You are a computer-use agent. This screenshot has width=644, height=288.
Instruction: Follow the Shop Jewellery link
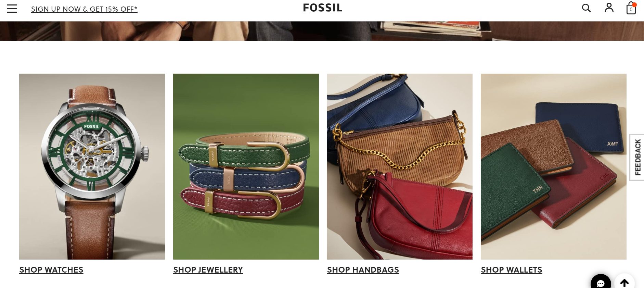click(208, 270)
